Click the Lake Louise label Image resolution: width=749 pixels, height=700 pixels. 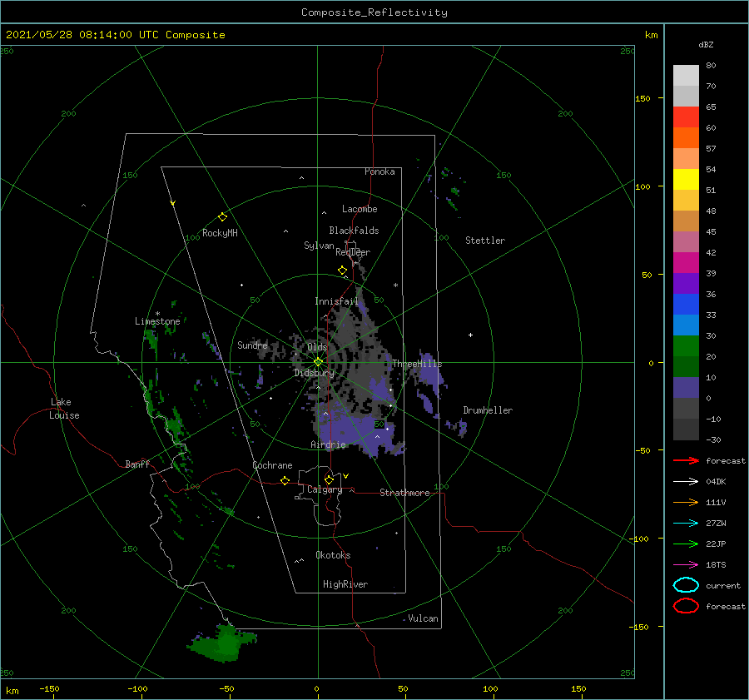(x=64, y=409)
